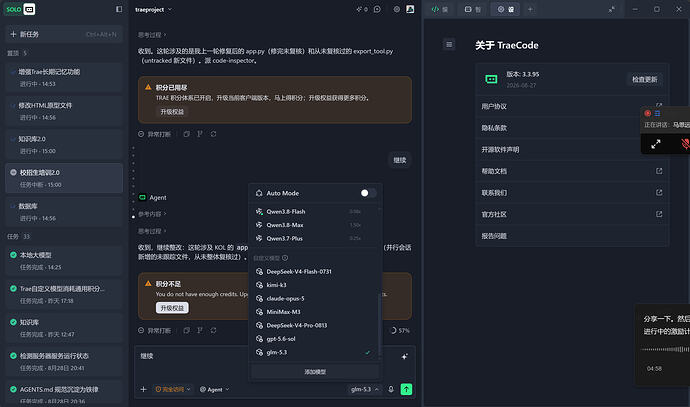Click the model list vertical scrollbar
The height and width of the screenshot is (407, 690).
pyautogui.click(x=379, y=326)
